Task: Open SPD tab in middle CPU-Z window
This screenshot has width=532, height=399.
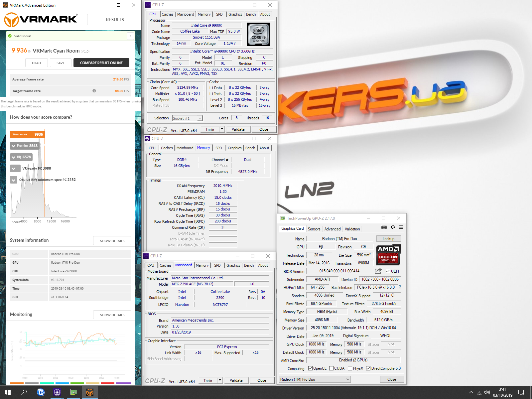Action: pos(218,148)
